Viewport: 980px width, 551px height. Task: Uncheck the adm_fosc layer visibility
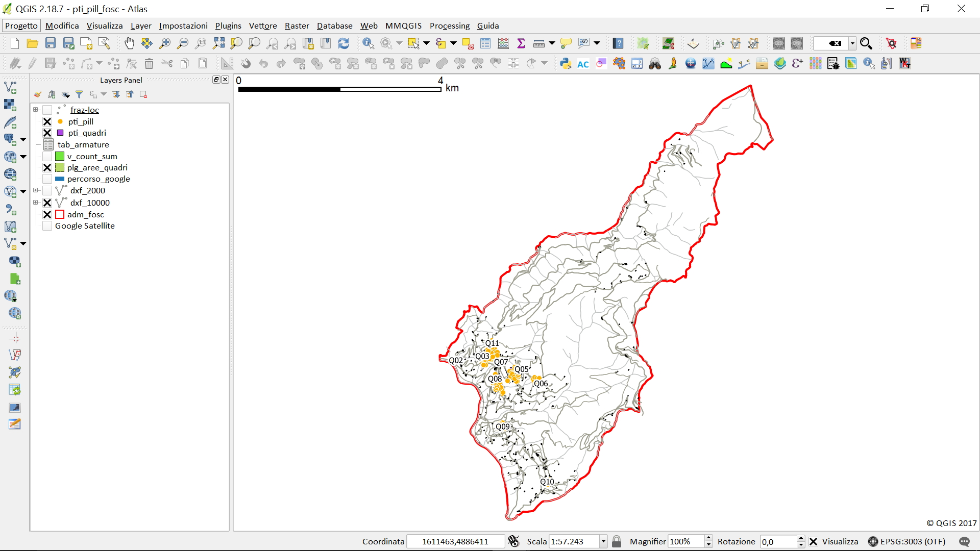click(47, 214)
